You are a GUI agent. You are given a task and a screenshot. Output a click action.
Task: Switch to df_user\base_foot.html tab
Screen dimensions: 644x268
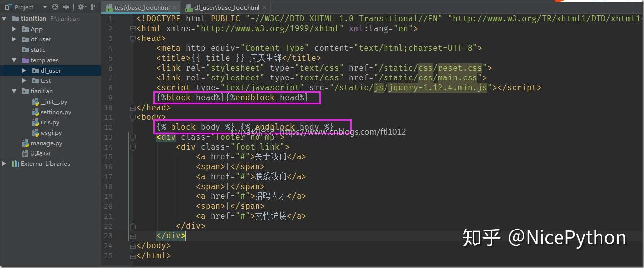226,8
